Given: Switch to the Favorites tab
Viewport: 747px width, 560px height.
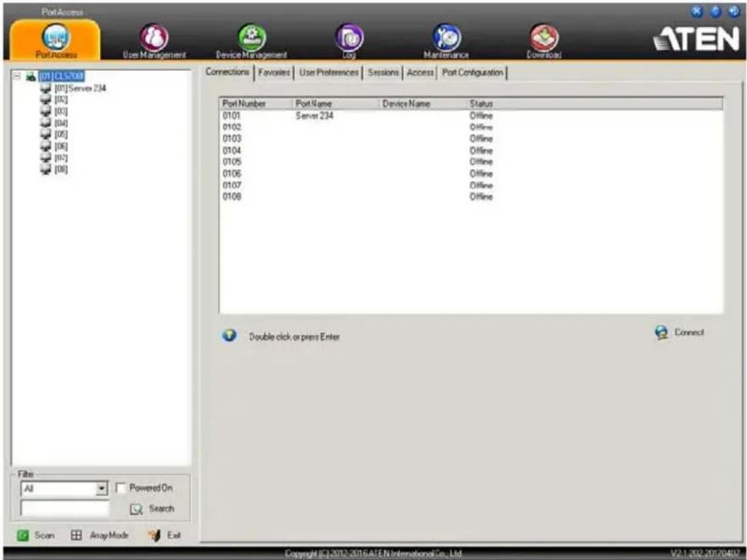Looking at the screenshot, I should pos(274,73).
